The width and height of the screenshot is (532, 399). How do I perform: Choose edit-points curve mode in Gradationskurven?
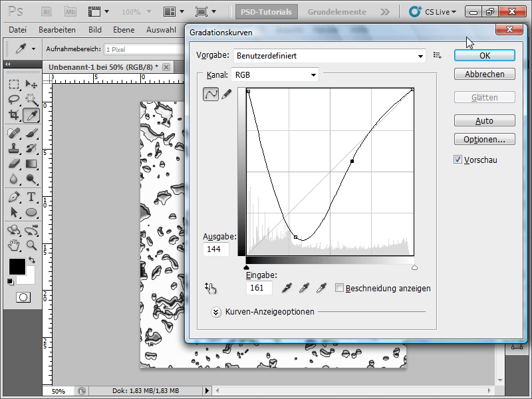coord(210,94)
